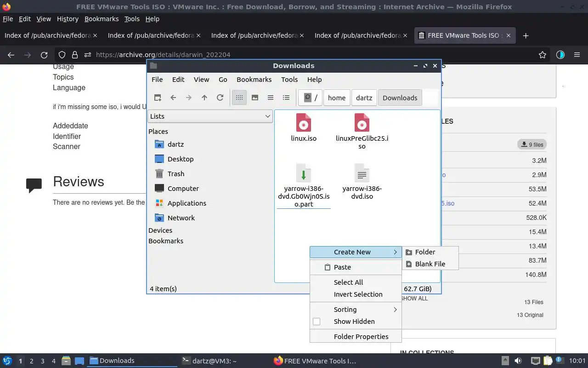
Task: Select the yarrow-i386-dvd.iso file icon
Action: (362, 173)
